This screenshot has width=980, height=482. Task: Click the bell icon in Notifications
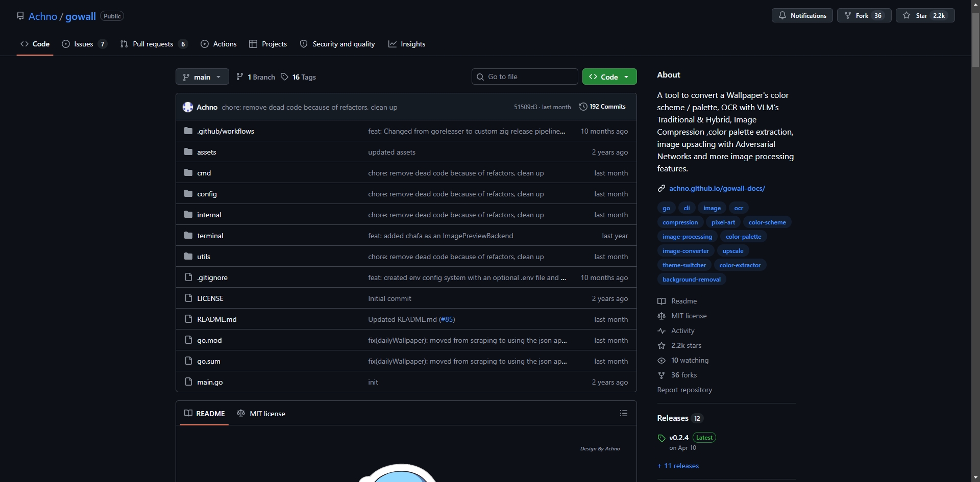pos(782,16)
